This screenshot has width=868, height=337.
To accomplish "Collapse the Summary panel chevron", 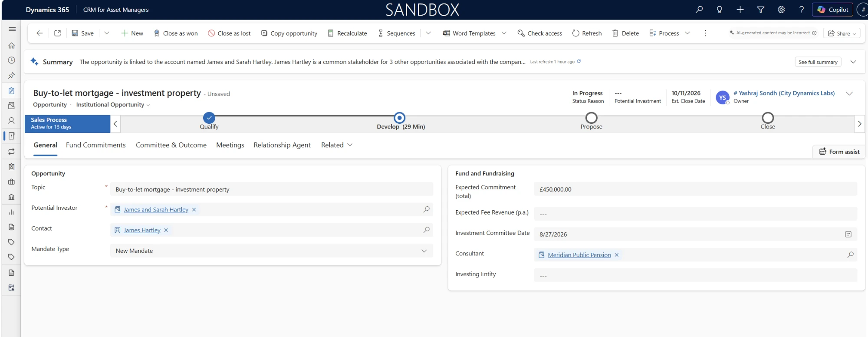I will tap(853, 62).
